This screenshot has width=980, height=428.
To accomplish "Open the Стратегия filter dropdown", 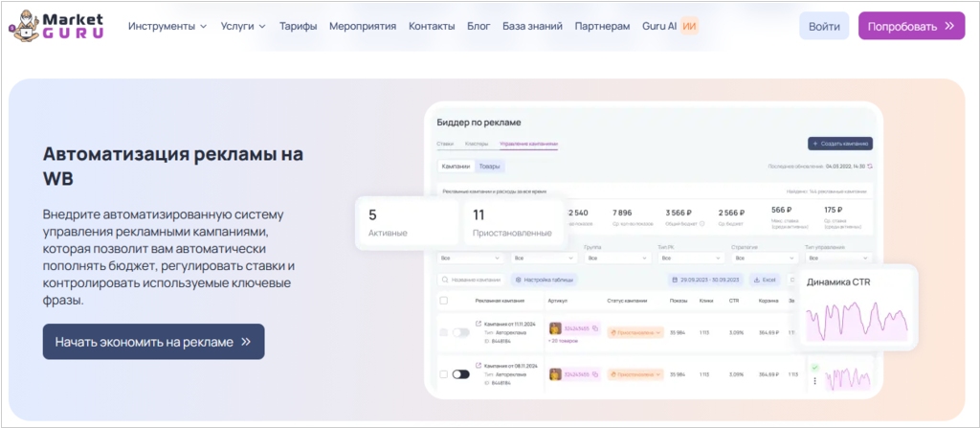I will pos(754,258).
